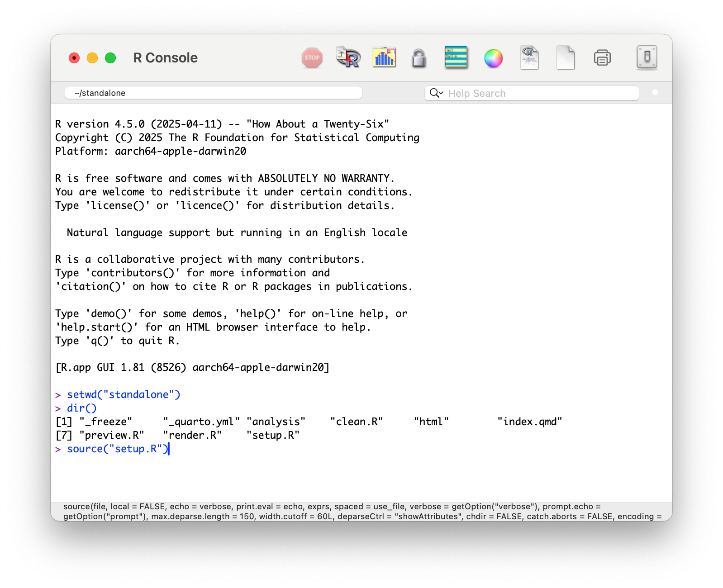This screenshot has width=723, height=588.
Task: Click the R Console window title
Action: [x=165, y=58]
